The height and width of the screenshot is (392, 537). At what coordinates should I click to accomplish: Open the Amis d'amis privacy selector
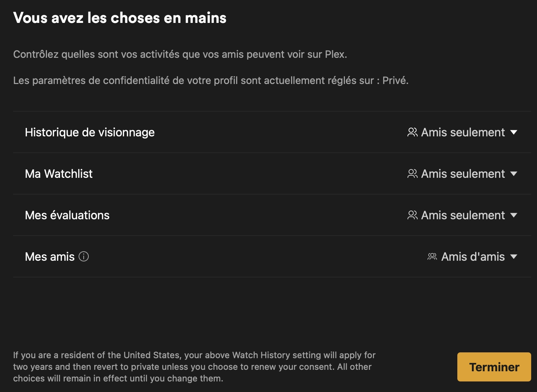tap(473, 257)
